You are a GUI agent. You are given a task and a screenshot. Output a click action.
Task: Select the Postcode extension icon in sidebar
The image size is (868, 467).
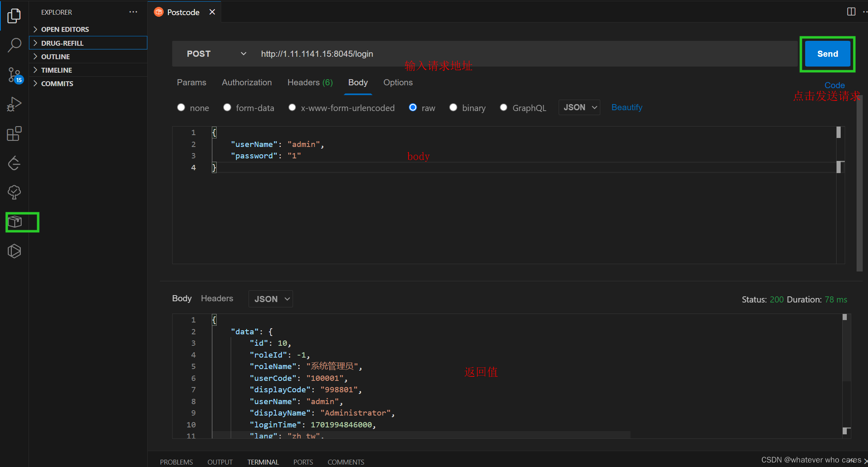tap(16, 222)
